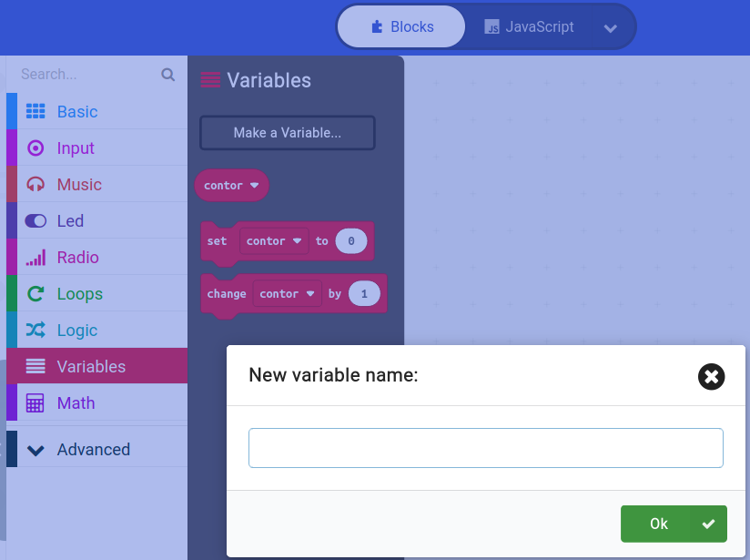Viewport: 750px width, 560px height.
Task: Click the Radio signal bars icon
Action: (35, 258)
